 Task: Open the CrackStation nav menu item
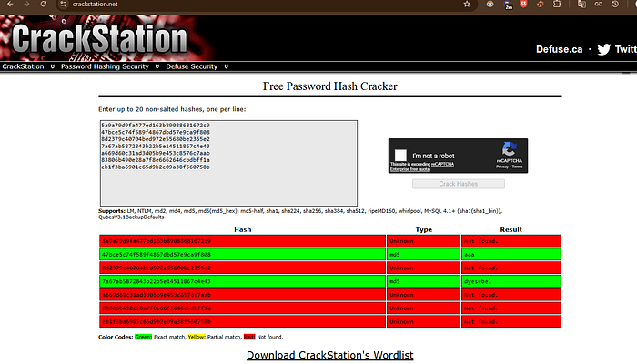(x=23, y=66)
